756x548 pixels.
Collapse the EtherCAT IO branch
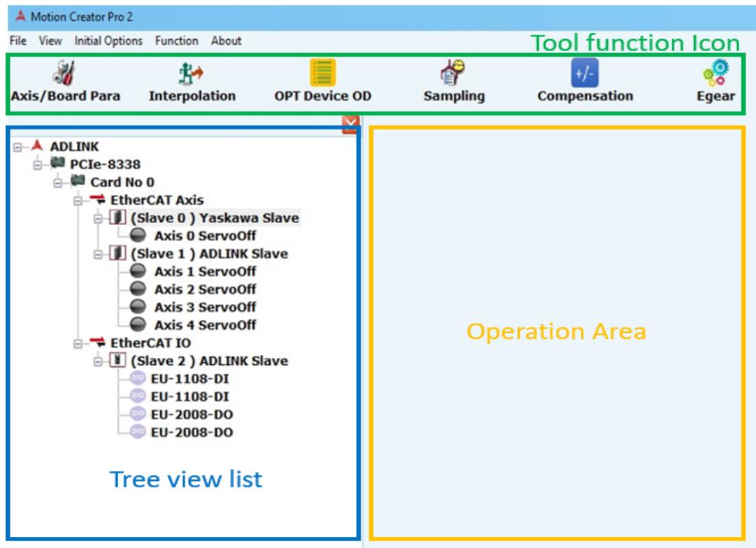click(78, 344)
